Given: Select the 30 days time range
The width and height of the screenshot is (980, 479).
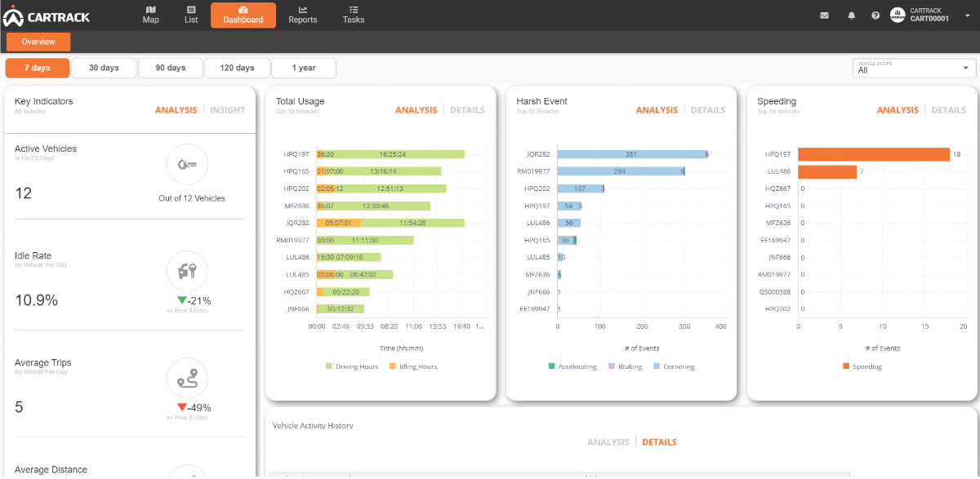Looking at the screenshot, I should point(104,69).
